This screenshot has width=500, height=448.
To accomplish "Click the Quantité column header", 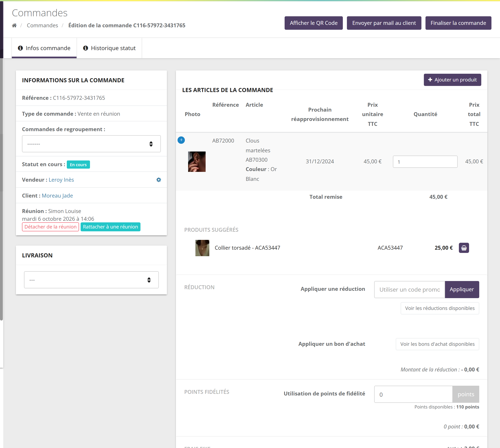I will pyautogui.click(x=425, y=114).
